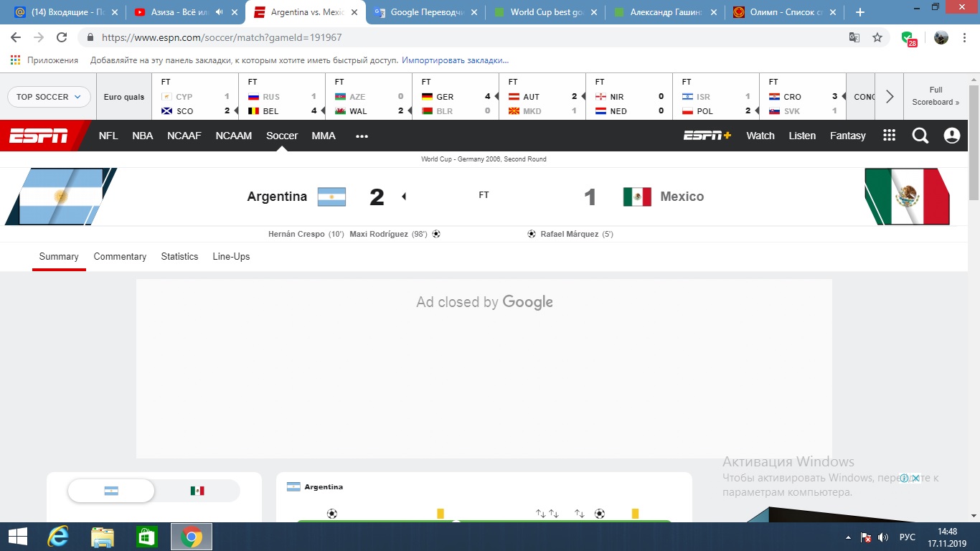Viewport: 980px width, 551px height.
Task: Open the MMA menu item
Action: click(324, 136)
